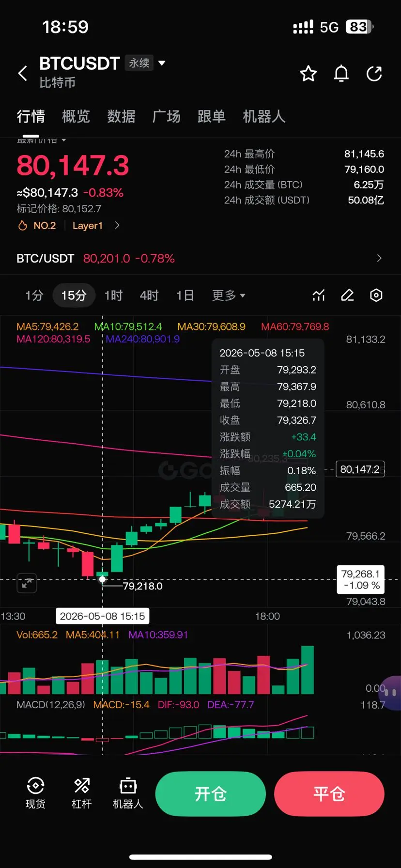Expand the chart to fullscreen
The height and width of the screenshot is (868, 401).
27,583
